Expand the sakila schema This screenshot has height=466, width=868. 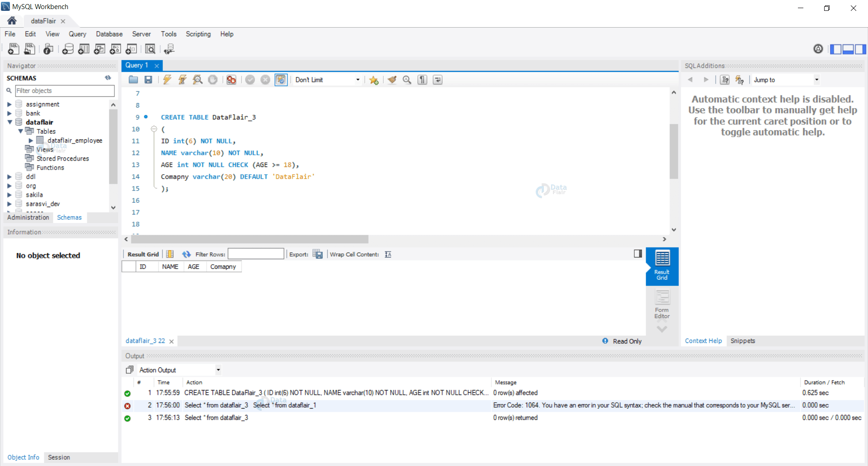10,195
